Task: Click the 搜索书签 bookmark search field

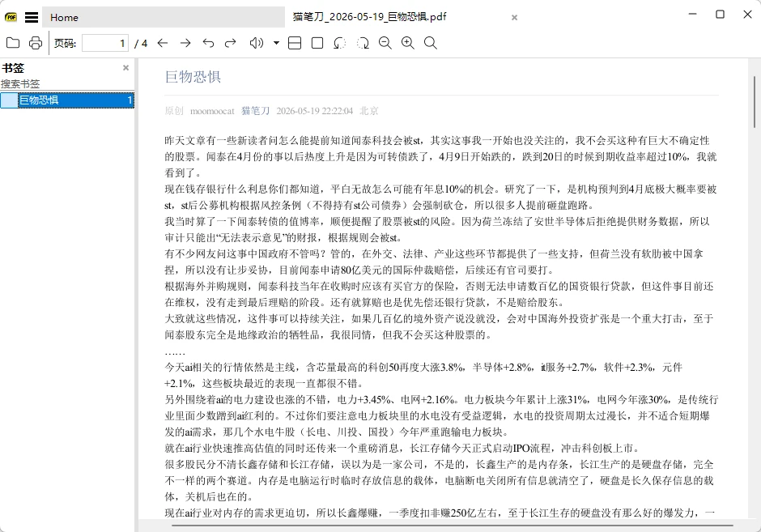Action: click(67, 84)
